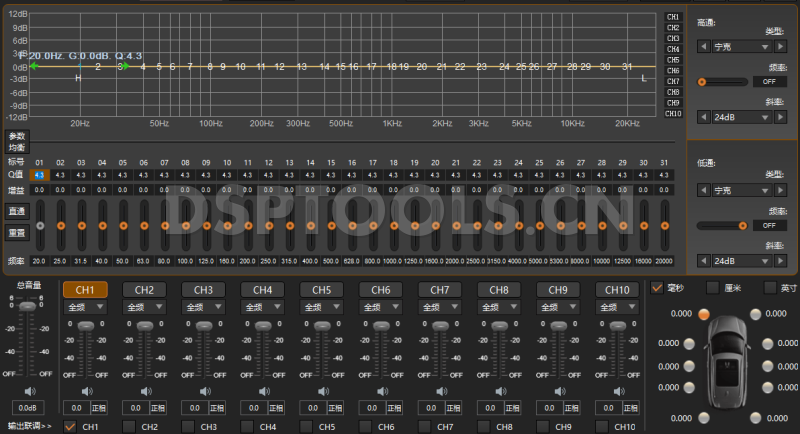Open the CH6 全频 dropdown
This screenshot has width=800, height=434.
380,308
